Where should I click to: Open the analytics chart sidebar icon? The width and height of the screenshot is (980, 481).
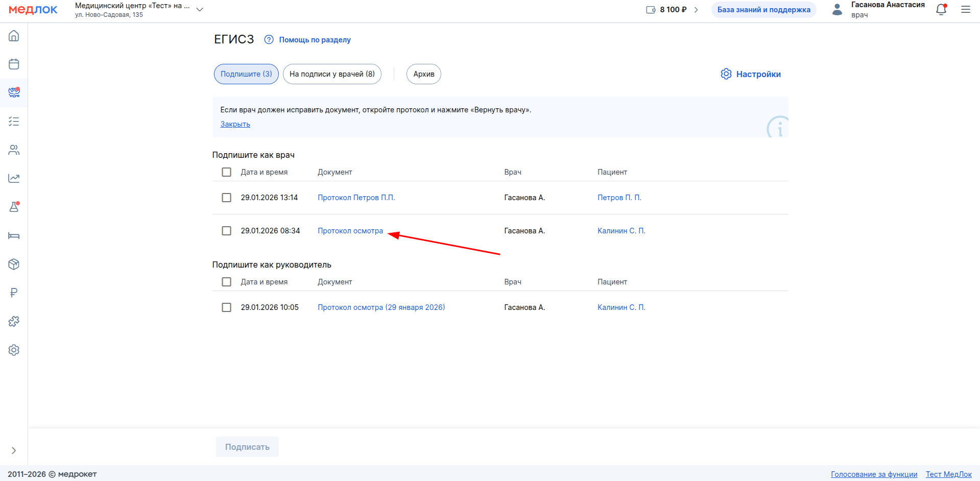(14, 179)
